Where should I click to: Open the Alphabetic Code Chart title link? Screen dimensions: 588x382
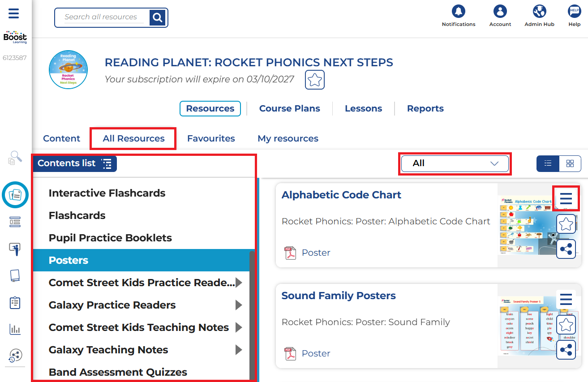[x=341, y=195]
